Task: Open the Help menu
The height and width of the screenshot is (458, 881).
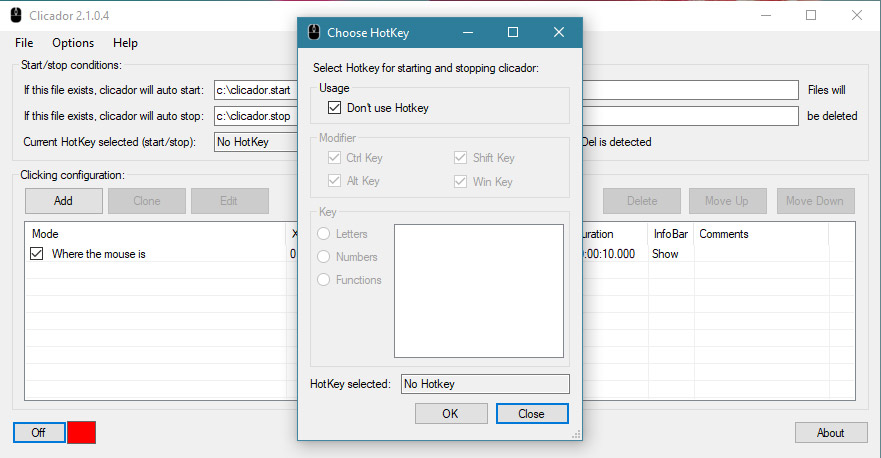Action: (125, 43)
